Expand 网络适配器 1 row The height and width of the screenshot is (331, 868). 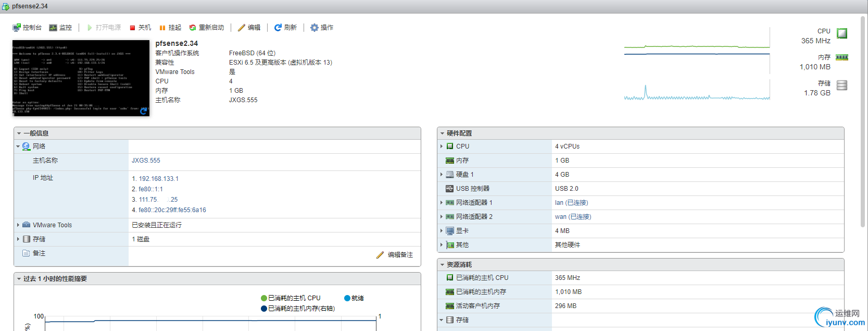tap(442, 203)
